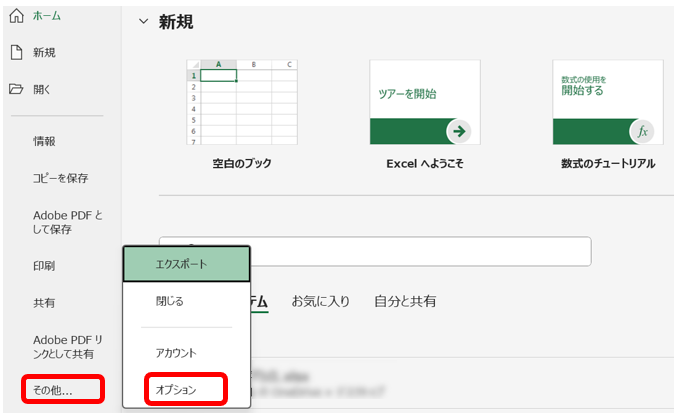Open the ホーム page
The height and width of the screenshot is (413, 677).
(x=47, y=16)
